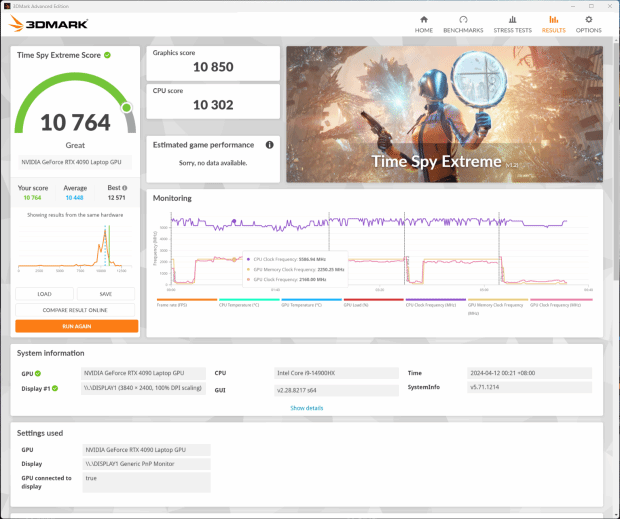
Task: Toggle the GPU Memory Clock Frequency legend
Action: (x=498, y=306)
